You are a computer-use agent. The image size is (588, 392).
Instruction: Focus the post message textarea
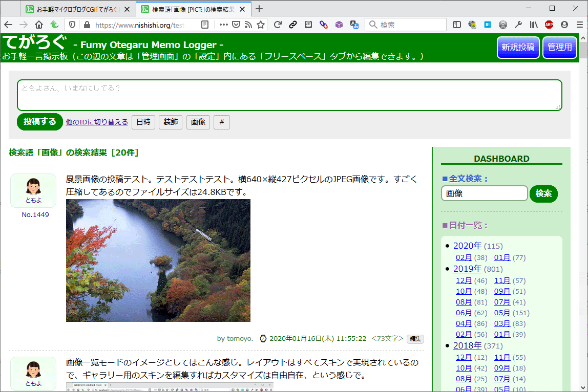coord(289,95)
